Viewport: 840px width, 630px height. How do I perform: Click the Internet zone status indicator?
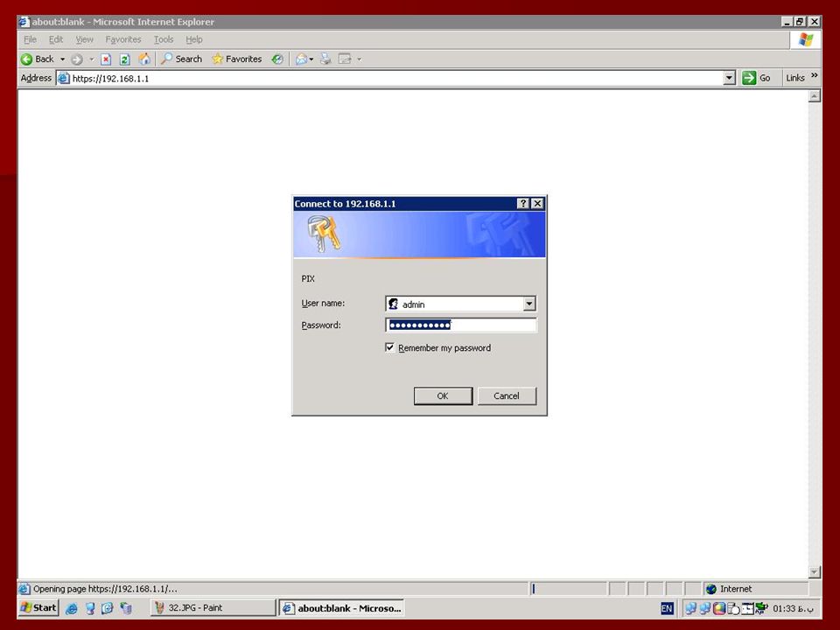click(x=755, y=589)
